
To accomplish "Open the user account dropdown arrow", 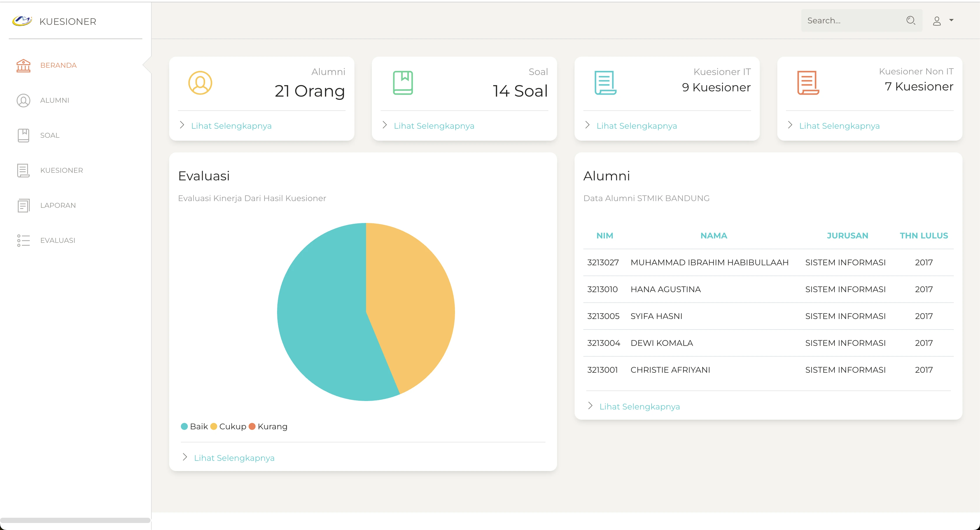I will coord(951,20).
